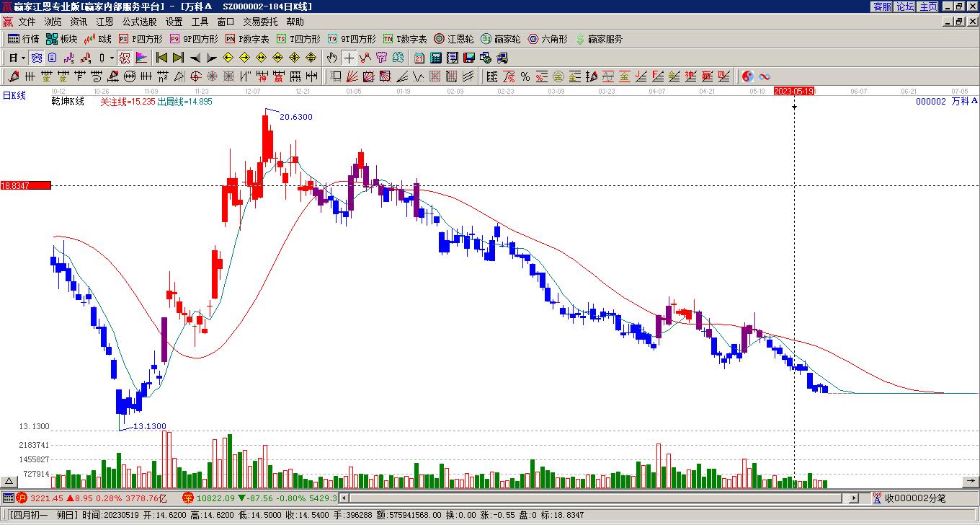This screenshot has height=525, width=980.
Task: Open the 工具 menu
Action: click(x=200, y=22)
